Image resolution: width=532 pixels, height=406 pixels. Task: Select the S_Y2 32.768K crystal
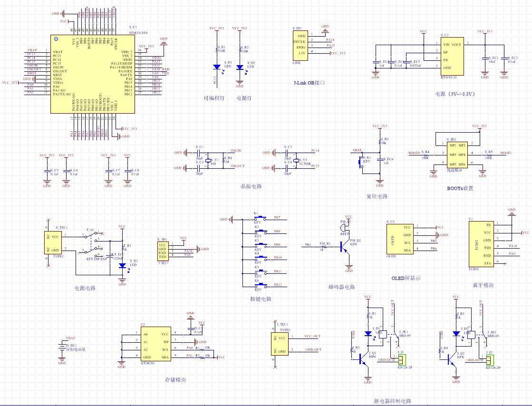pyautogui.click(x=296, y=162)
